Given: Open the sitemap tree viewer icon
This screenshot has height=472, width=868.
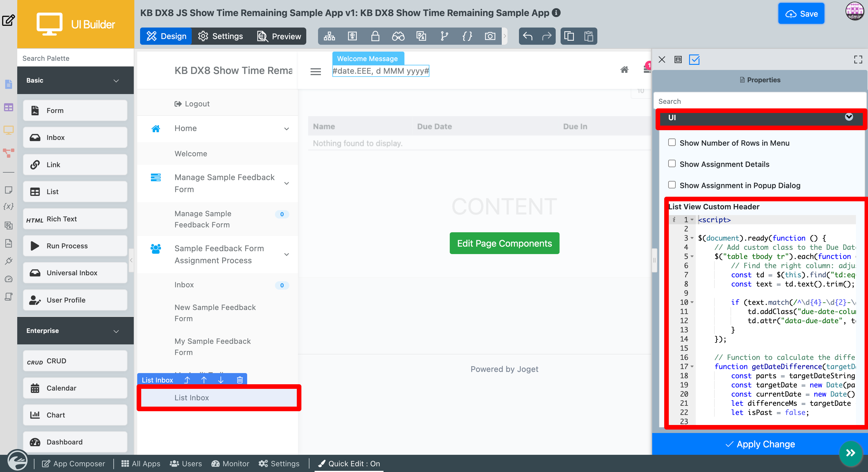Looking at the screenshot, I should pos(329,36).
